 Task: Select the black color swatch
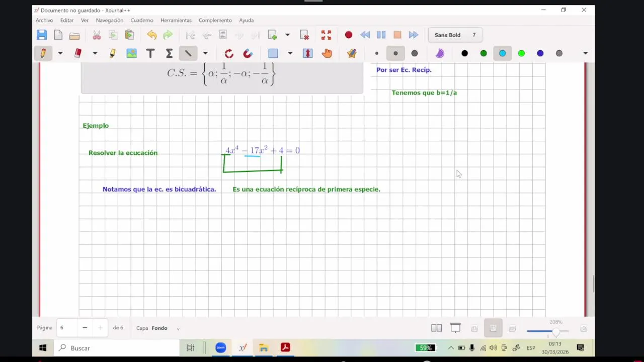point(464,53)
